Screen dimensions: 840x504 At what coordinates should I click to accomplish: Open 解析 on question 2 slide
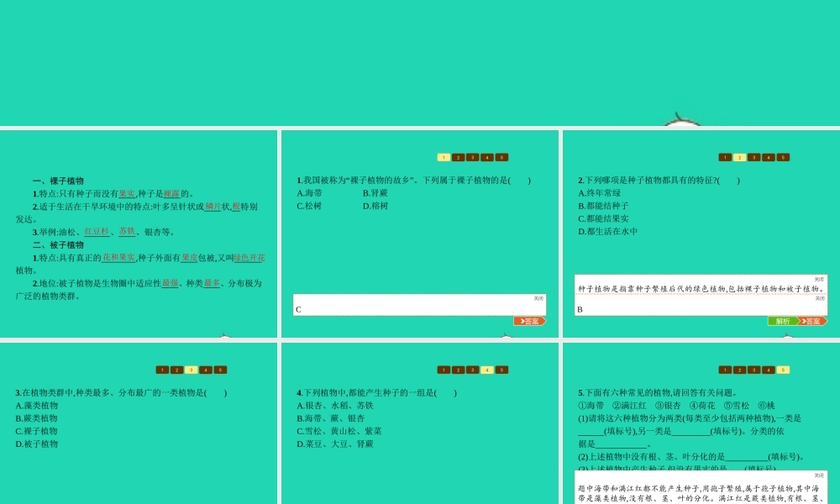pos(783,322)
